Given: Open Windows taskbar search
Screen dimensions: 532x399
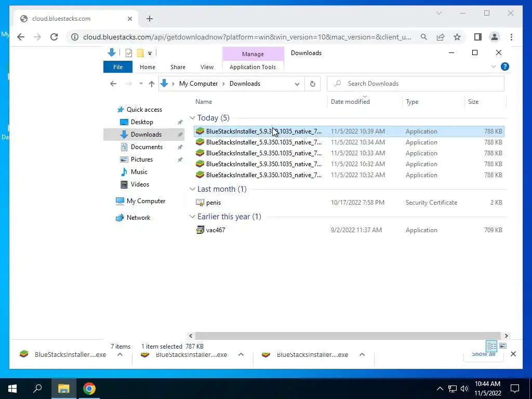Looking at the screenshot, I should 37,389.
